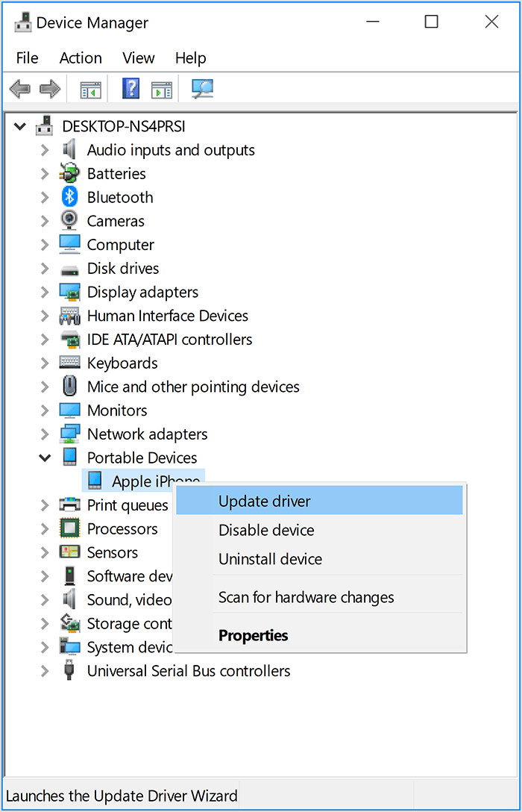Open Help using the question mark icon

coord(130,90)
